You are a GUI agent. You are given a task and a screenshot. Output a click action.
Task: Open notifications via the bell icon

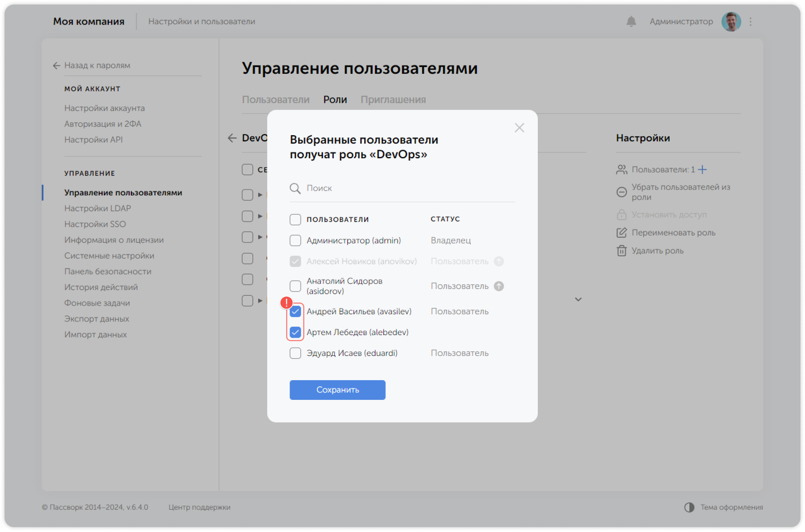point(631,22)
